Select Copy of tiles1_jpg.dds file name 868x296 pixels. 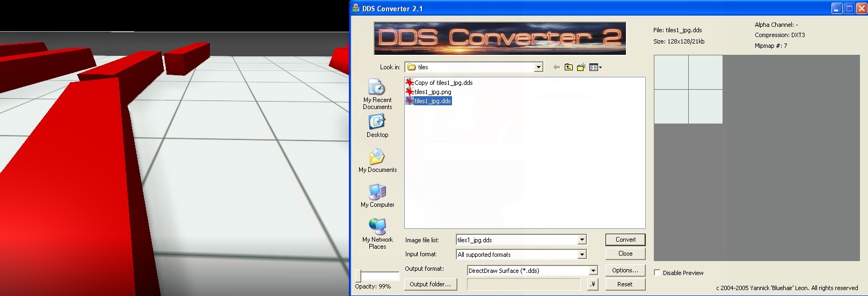(x=443, y=83)
